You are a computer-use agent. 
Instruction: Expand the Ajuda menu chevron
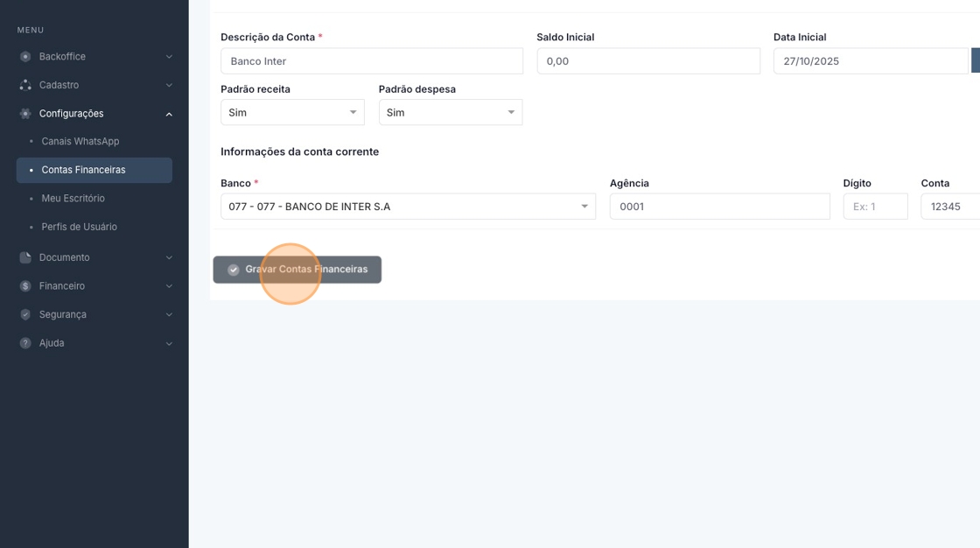[169, 343]
